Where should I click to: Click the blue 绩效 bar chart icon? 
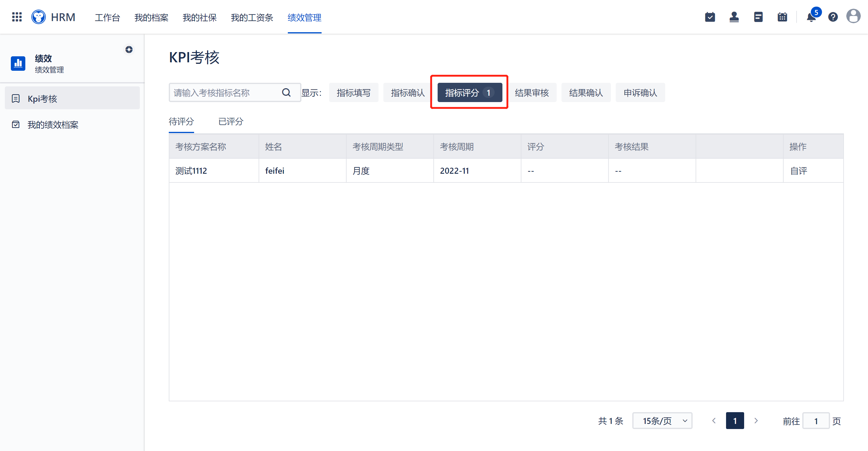coord(18,63)
